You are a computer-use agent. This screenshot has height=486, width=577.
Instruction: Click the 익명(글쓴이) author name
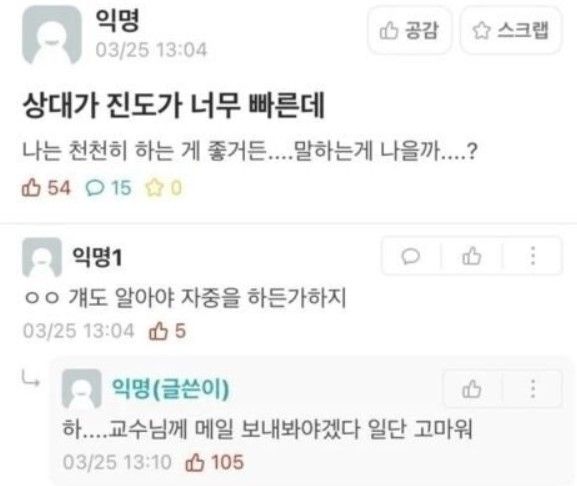[170, 388]
